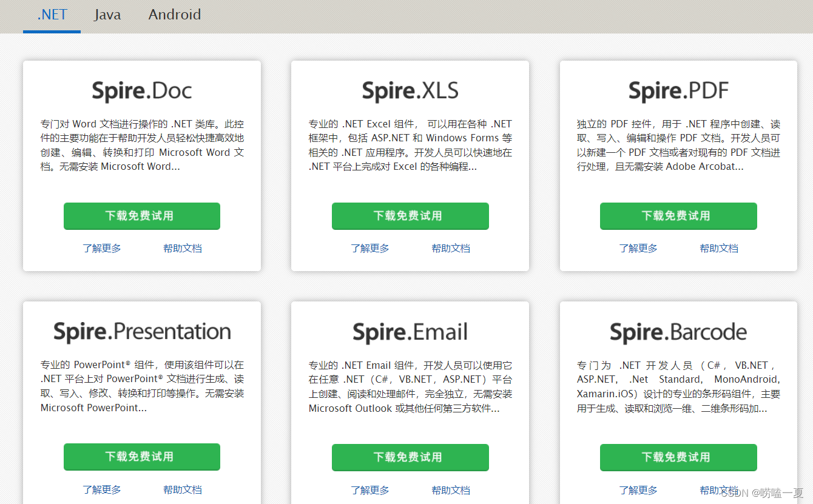Open the Android tab

pos(175,15)
